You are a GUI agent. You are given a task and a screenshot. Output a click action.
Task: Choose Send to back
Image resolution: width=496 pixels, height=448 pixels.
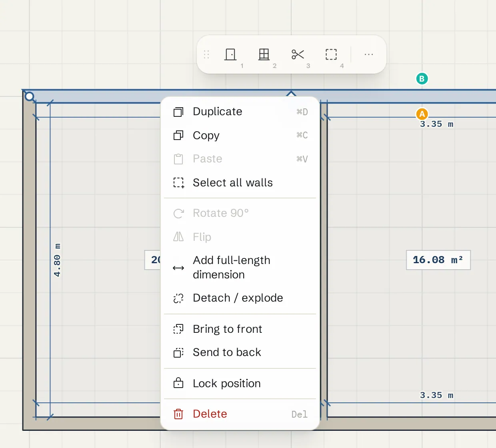click(x=240, y=352)
